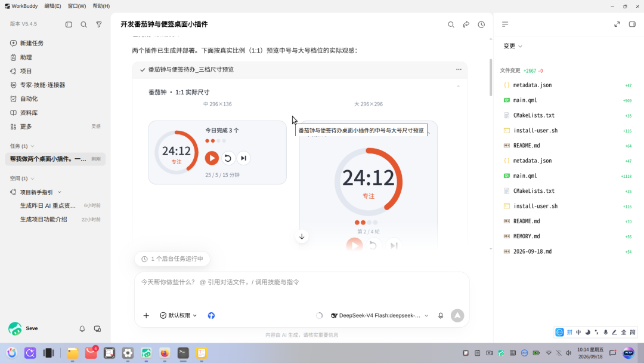Open notifications bell near user Seve
Image resolution: width=644 pixels, height=363 pixels.
tap(82, 329)
